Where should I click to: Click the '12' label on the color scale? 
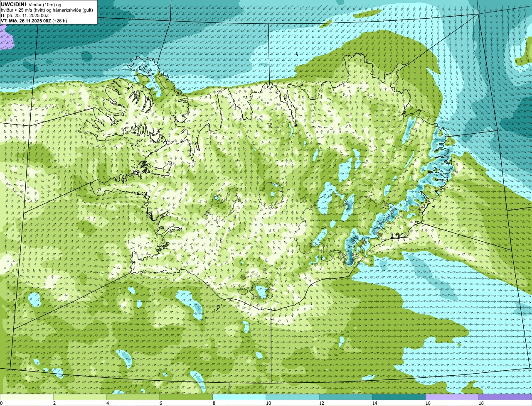tap(322, 403)
